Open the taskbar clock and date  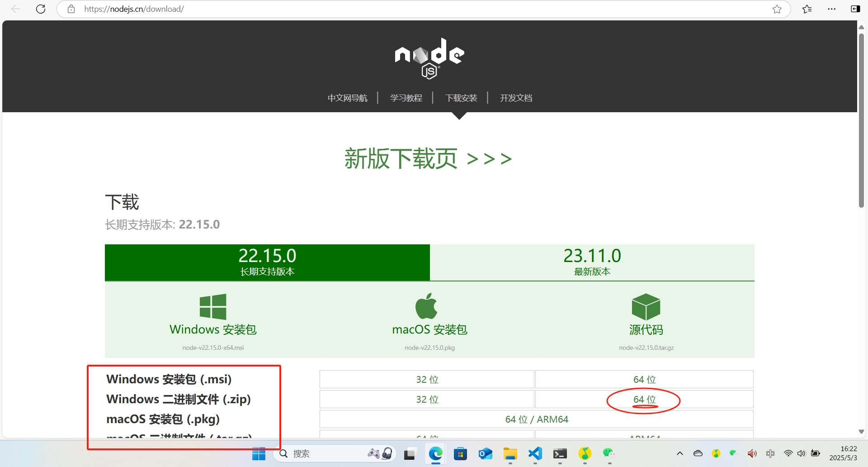point(843,453)
